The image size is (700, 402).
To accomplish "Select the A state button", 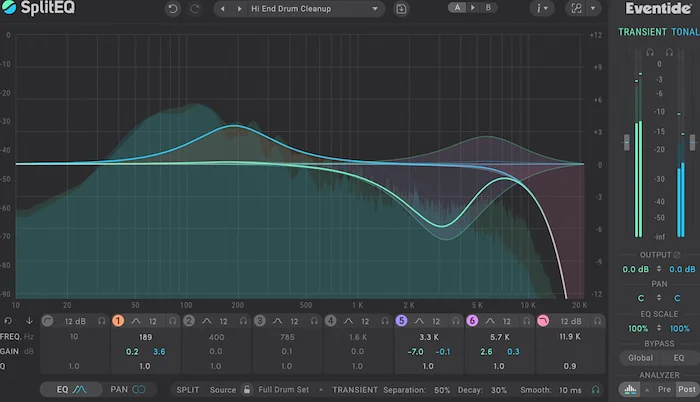I will click(x=457, y=8).
